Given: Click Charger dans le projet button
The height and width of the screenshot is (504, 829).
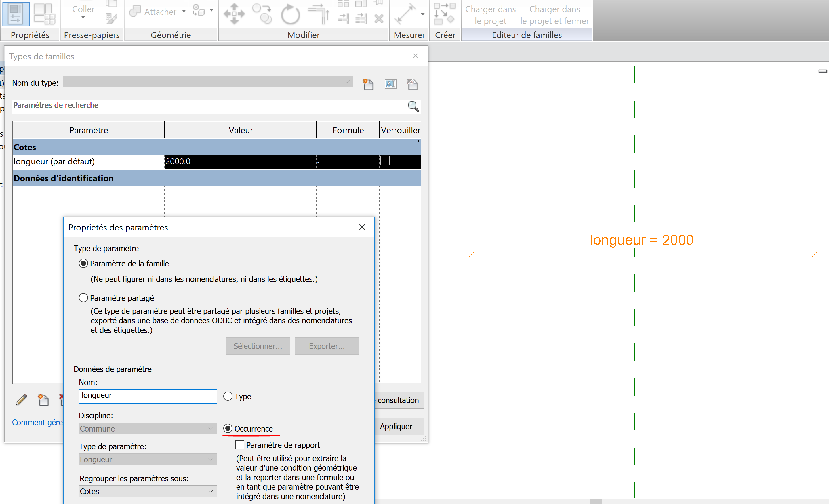Looking at the screenshot, I should pos(490,15).
